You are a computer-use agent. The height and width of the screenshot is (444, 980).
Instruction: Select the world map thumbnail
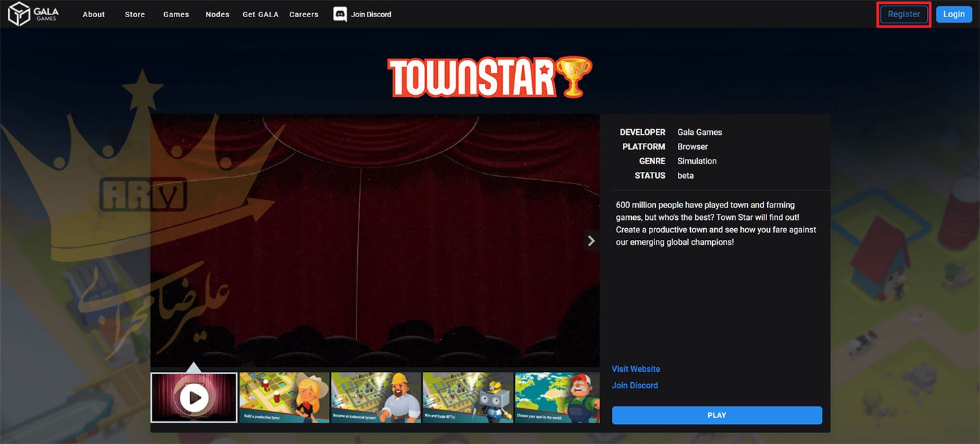click(557, 397)
